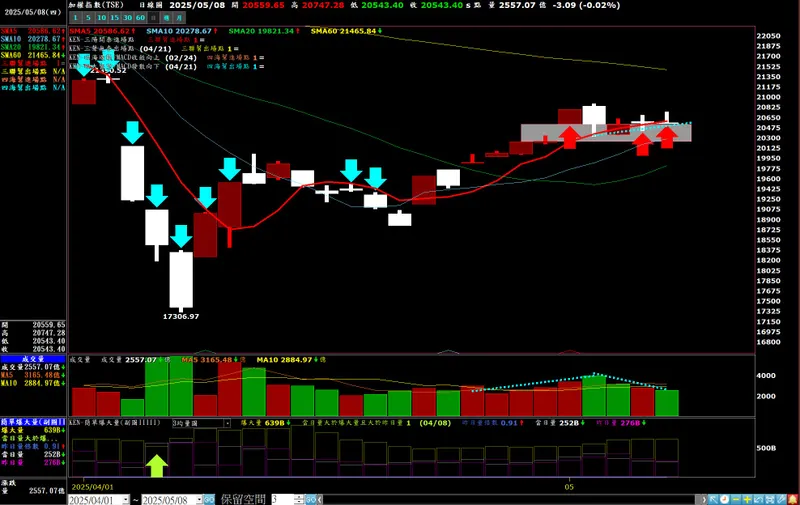Click the undo arrow icon in toolbar
Screen dimensions: 800x505
(758, 499)
